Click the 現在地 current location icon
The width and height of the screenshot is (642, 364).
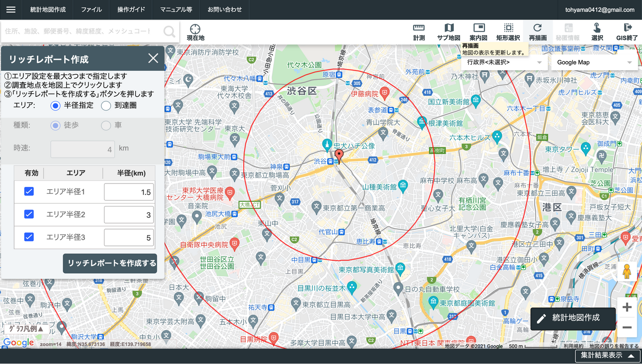(195, 32)
